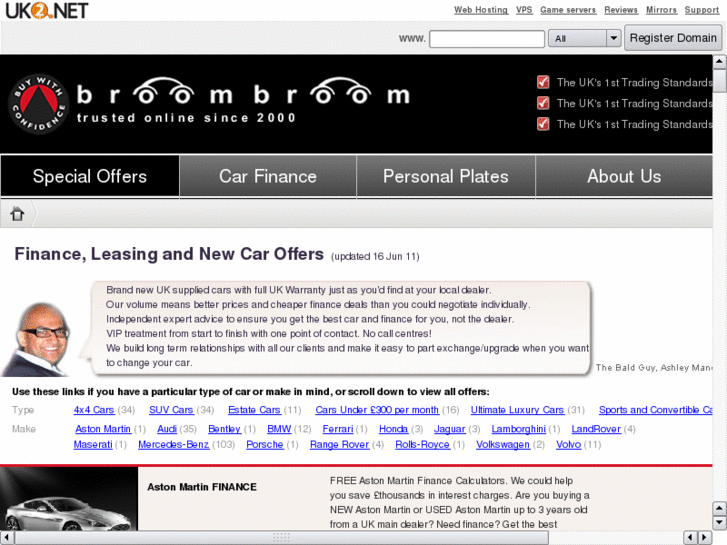Image resolution: width=727 pixels, height=545 pixels.
Task: Click the broom broom site logo
Action: coord(243,101)
